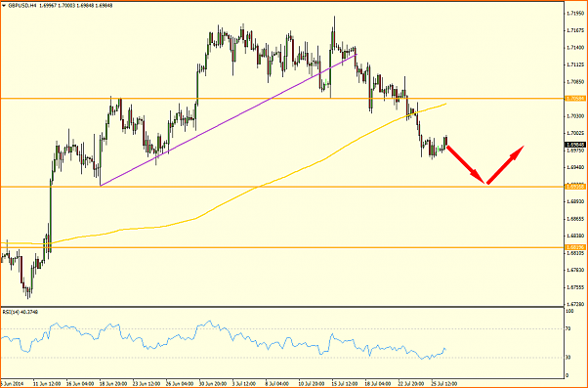Click the 25 Jul 12:00 time label
The height and width of the screenshot is (388, 588).
445,384
